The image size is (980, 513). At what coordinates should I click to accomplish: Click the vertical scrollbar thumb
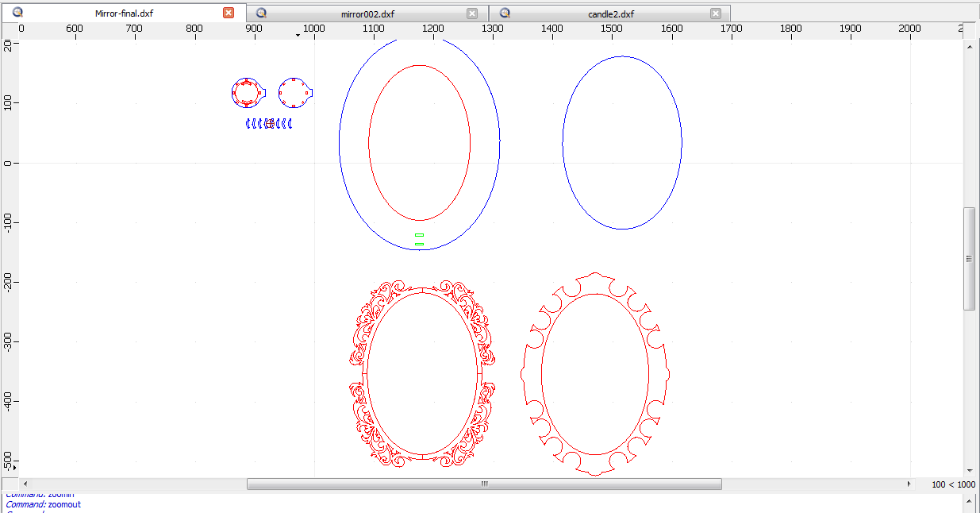click(970, 259)
